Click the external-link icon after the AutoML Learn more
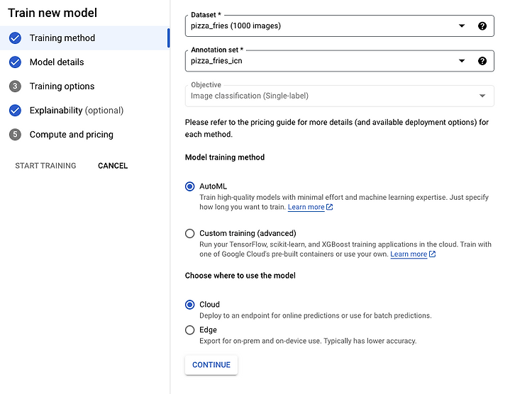The height and width of the screenshot is (394, 532). pos(329,207)
